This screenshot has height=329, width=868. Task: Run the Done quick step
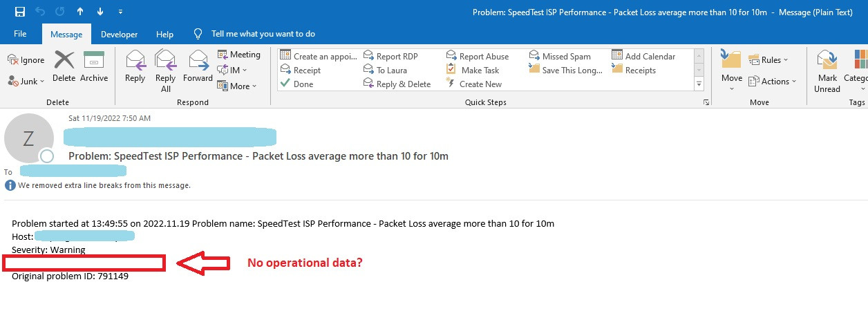click(296, 84)
